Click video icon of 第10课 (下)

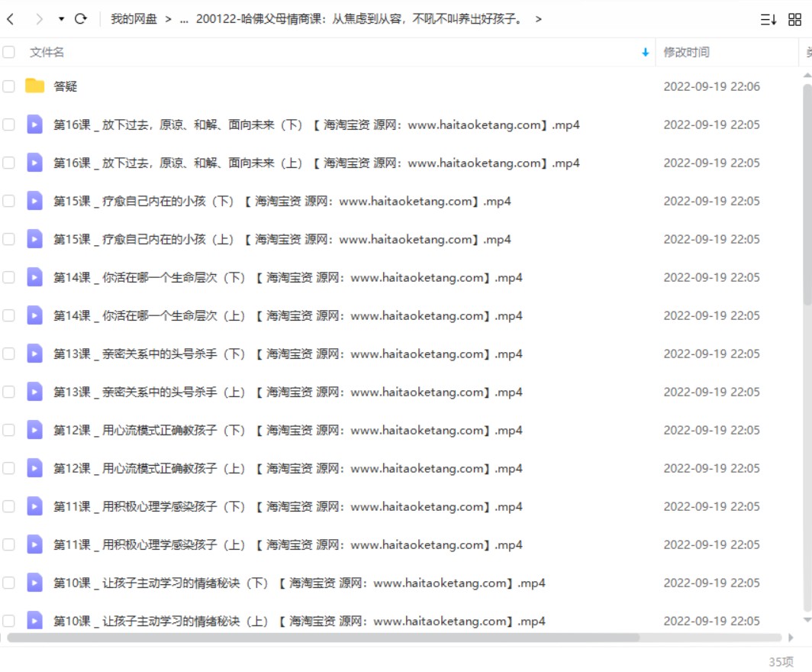click(x=34, y=583)
